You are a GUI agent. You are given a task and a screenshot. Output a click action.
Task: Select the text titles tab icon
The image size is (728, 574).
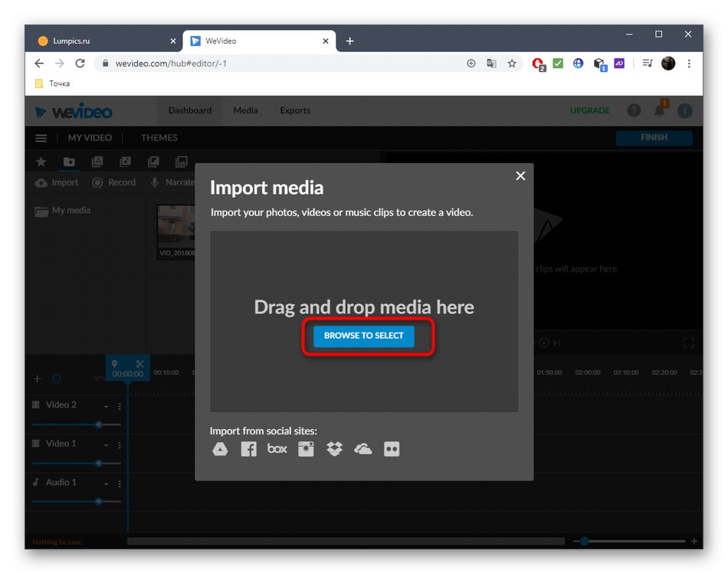pos(97,162)
